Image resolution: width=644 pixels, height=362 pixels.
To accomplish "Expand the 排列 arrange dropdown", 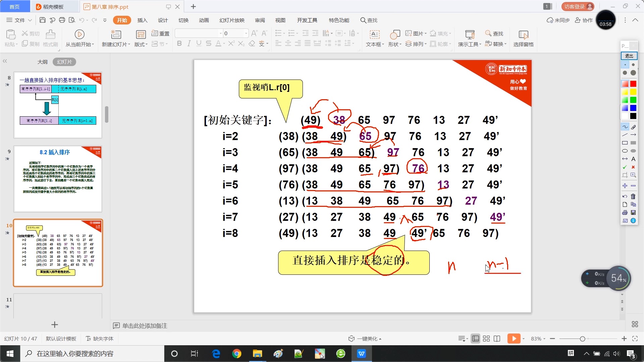I will (x=426, y=44).
